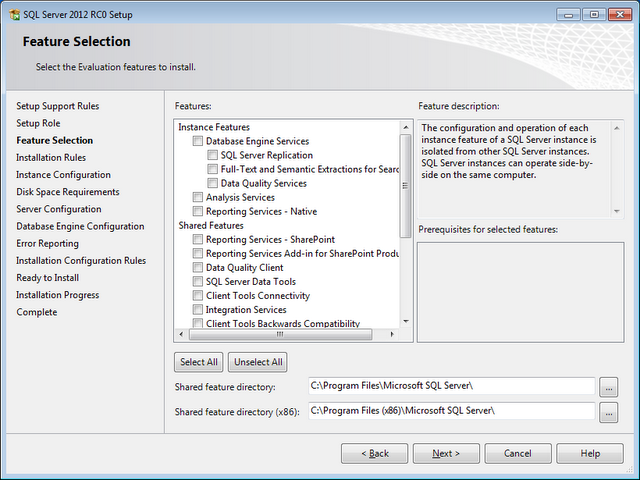Click features list scroll down arrow
This screenshot has height=480, width=640.
(406, 322)
